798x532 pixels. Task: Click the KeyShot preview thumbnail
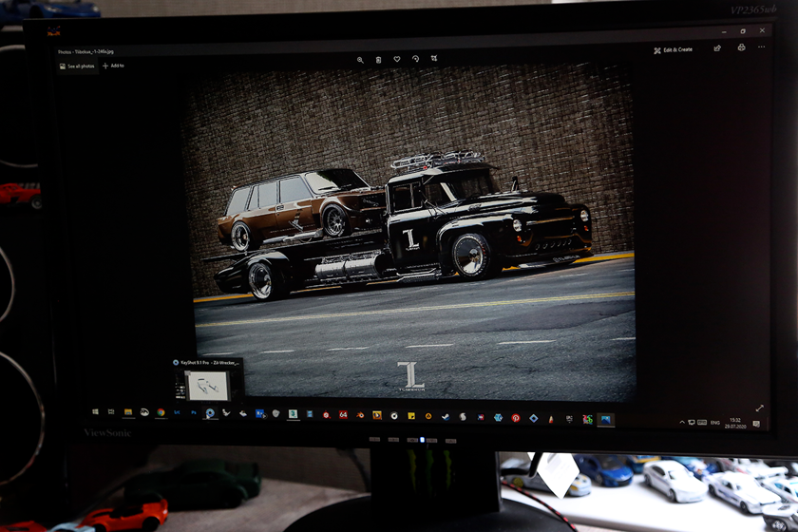coord(205,385)
